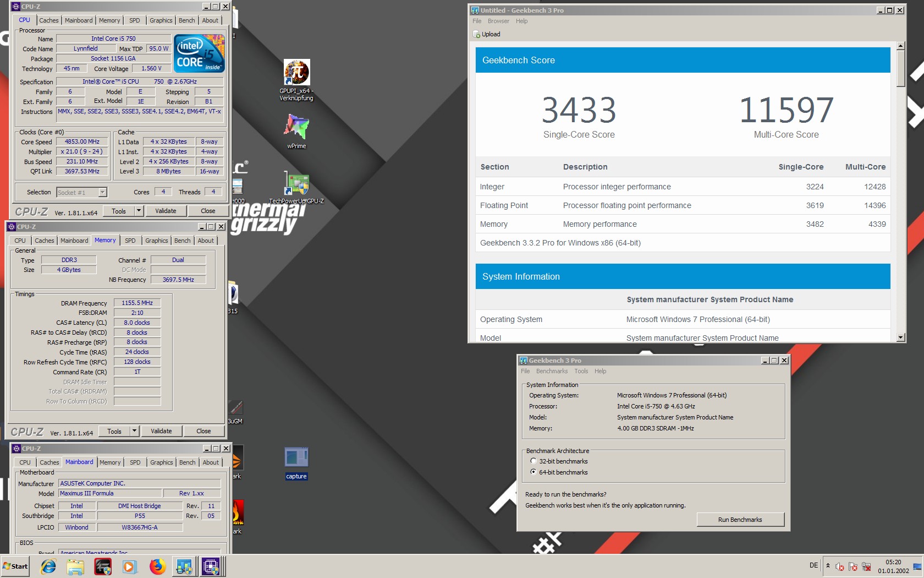The width and height of the screenshot is (924, 578).
Task: Open Tools menu in Geekbench 3 Pro
Action: (x=581, y=371)
